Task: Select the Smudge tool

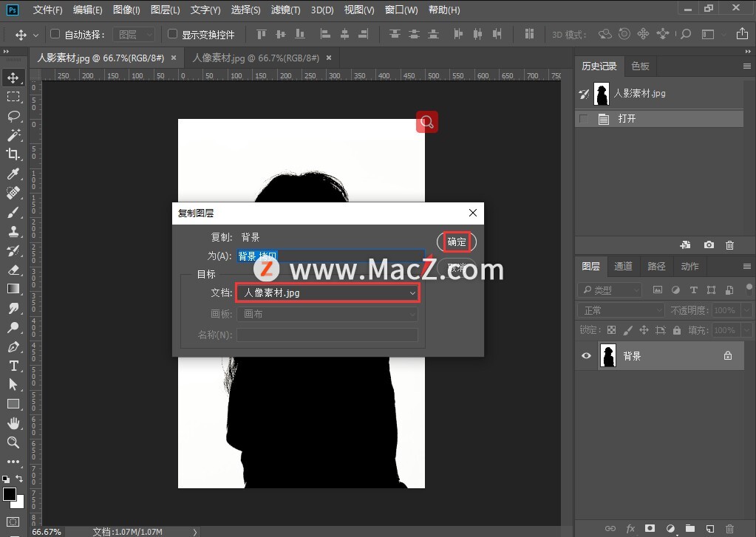Action: click(13, 308)
